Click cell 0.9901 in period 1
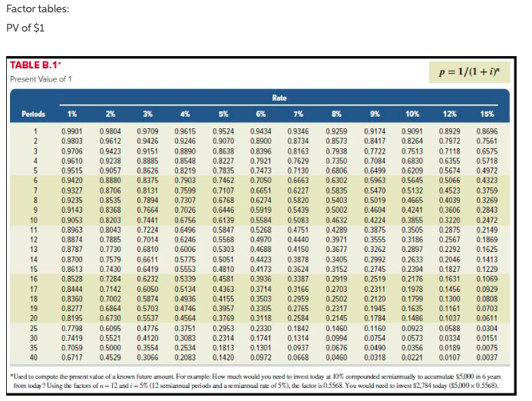Screen dimensions: 532x401 click(x=72, y=131)
